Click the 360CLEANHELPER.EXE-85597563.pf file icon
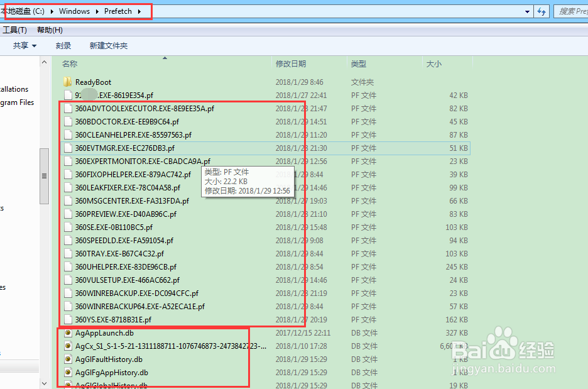The width and height of the screenshot is (588, 389). (x=68, y=134)
